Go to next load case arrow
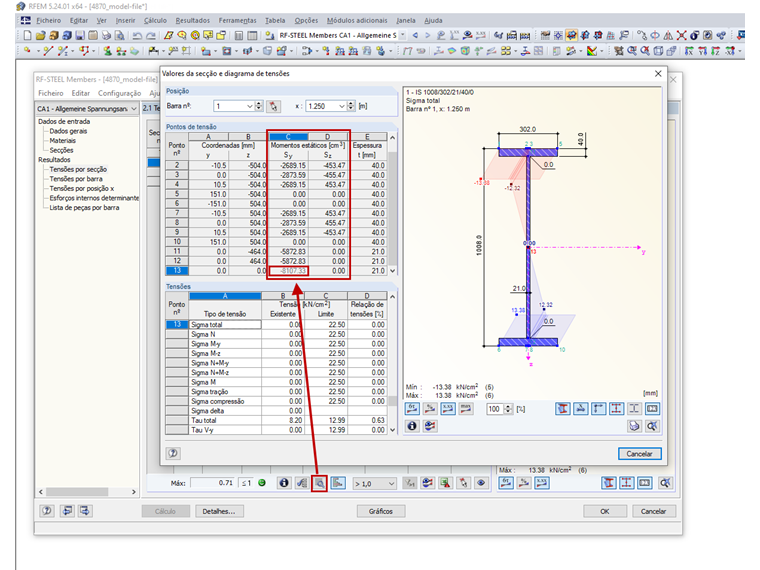Image resolution: width=760 pixels, height=570 pixels. pyautogui.click(x=428, y=35)
